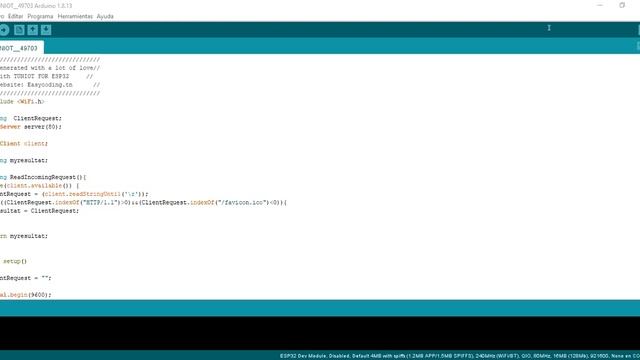The width and height of the screenshot is (640, 360).
Task: Save the sketch with the down-arrow Save icon
Action: pos(46,30)
